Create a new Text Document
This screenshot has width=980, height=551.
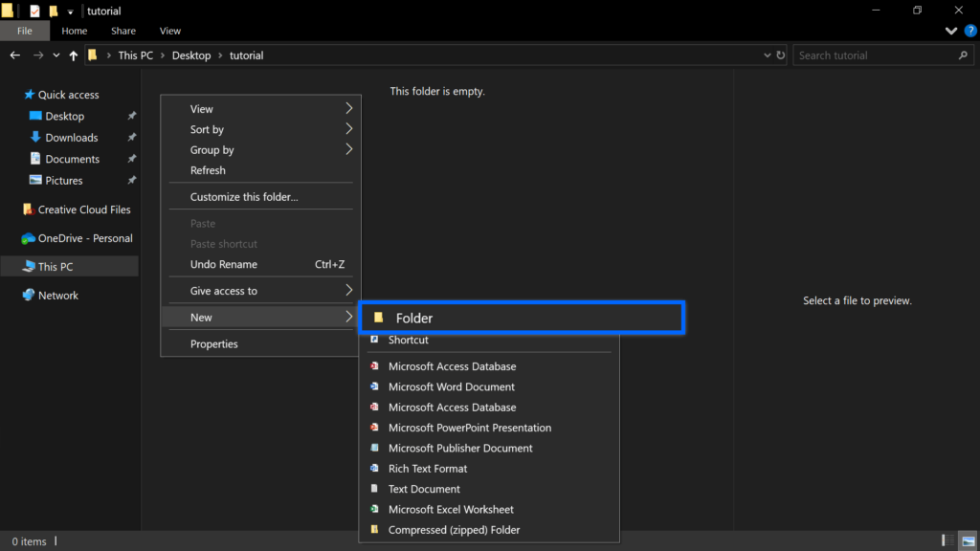pyautogui.click(x=489, y=489)
